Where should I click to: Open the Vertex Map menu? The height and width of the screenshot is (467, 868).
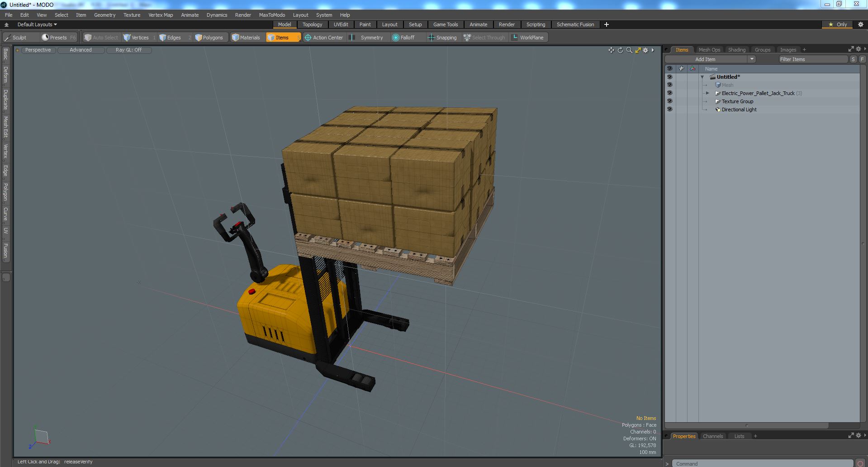[x=161, y=15]
